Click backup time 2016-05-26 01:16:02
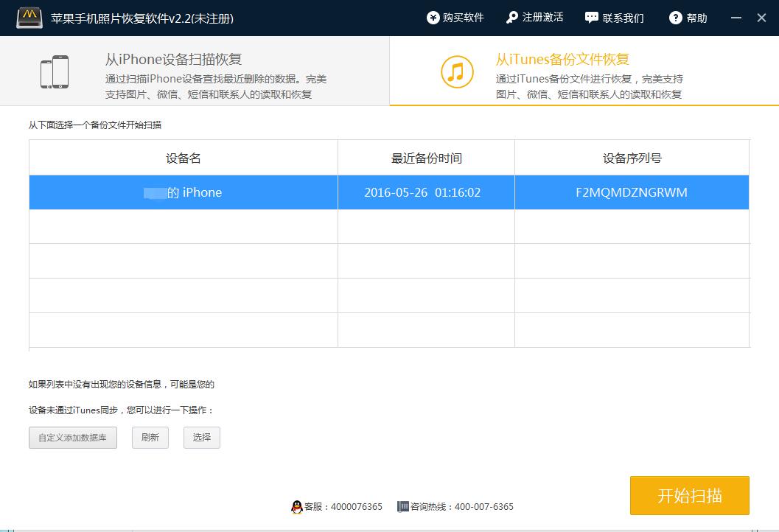This screenshot has height=532, width=779. pyautogui.click(x=422, y=192)
